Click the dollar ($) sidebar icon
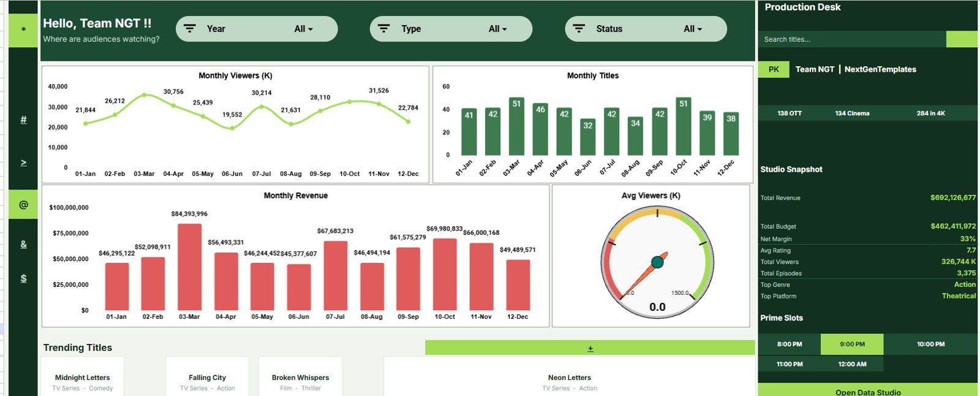 point(23,278)
